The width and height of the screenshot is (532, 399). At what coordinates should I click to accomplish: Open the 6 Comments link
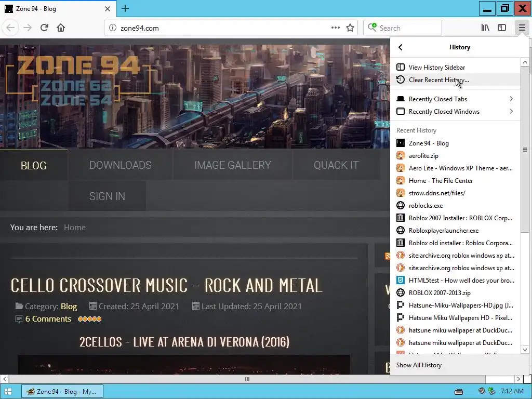point(48,319)
